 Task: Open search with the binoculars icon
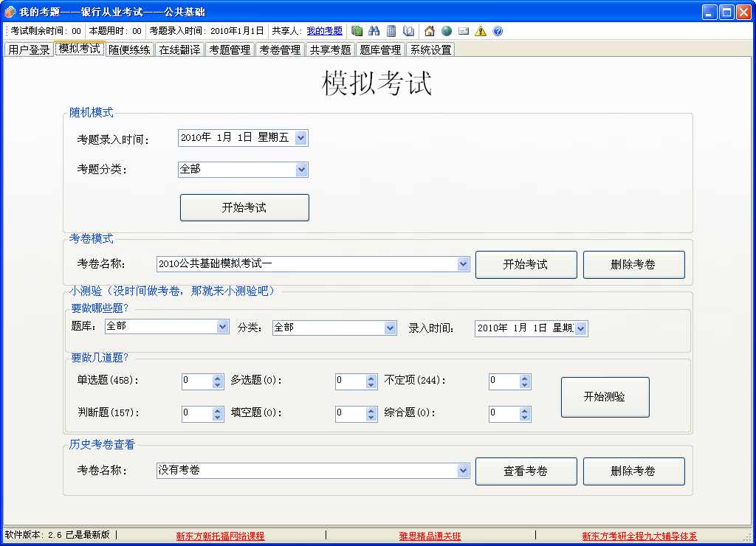374,31
